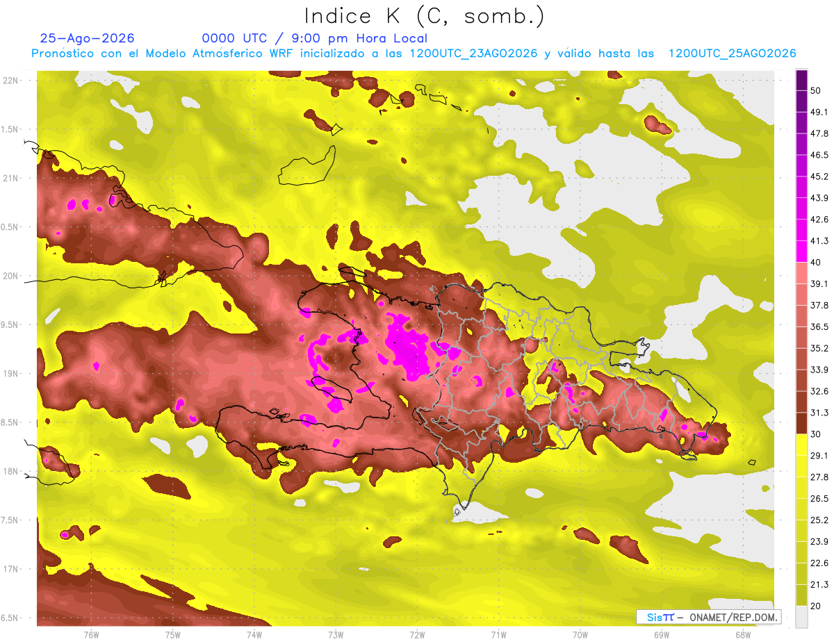Click the "21N" latitude label
The width and height of the screenshot is (834, 644).
click(10, 179)
